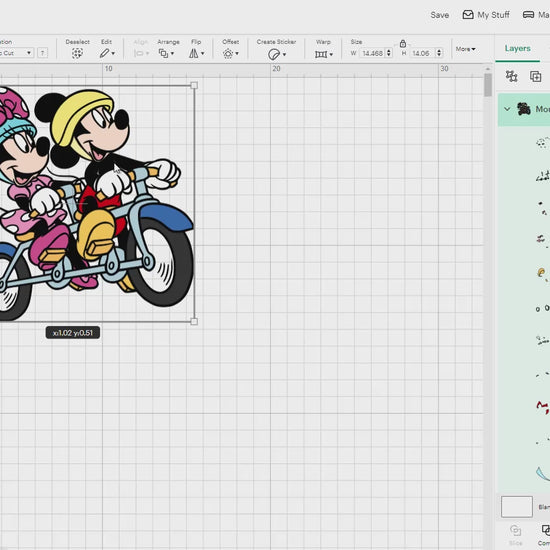Open the Arrange tool icon
Viewport: 550px width, 550px height.
coord(163,53)
